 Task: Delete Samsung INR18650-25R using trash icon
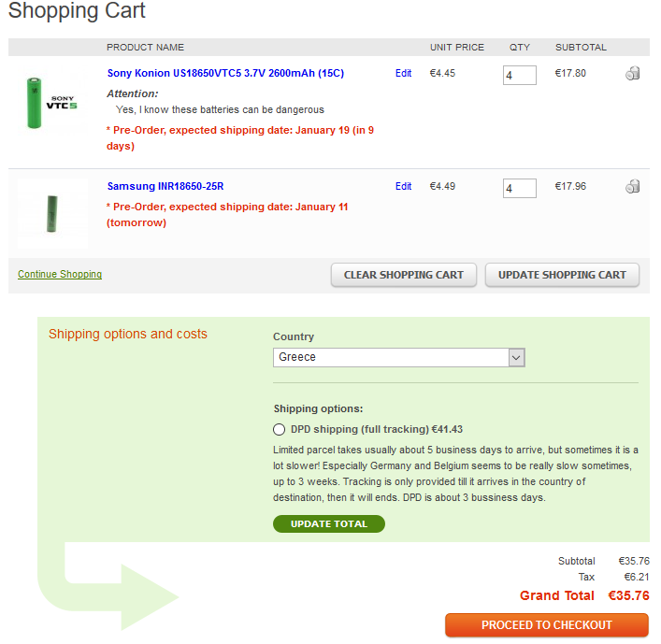tap(632, 186)
